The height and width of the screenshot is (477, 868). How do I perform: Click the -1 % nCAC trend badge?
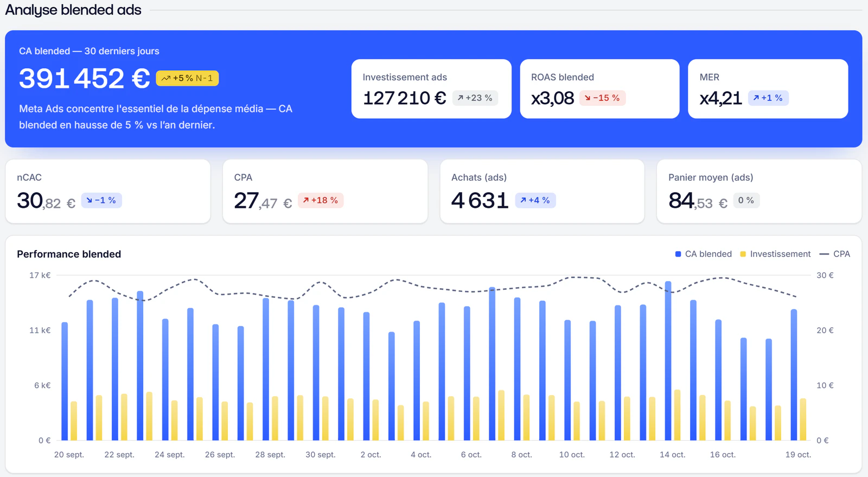[x=101, y=200]
